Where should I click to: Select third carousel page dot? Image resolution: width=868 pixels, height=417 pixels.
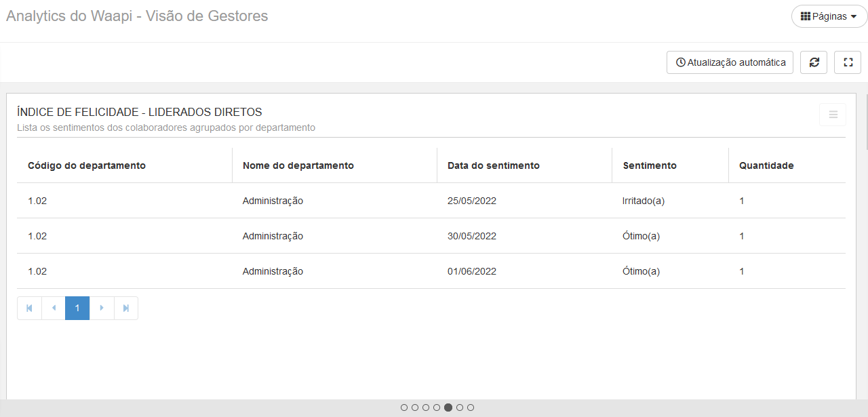pos(426,408)
